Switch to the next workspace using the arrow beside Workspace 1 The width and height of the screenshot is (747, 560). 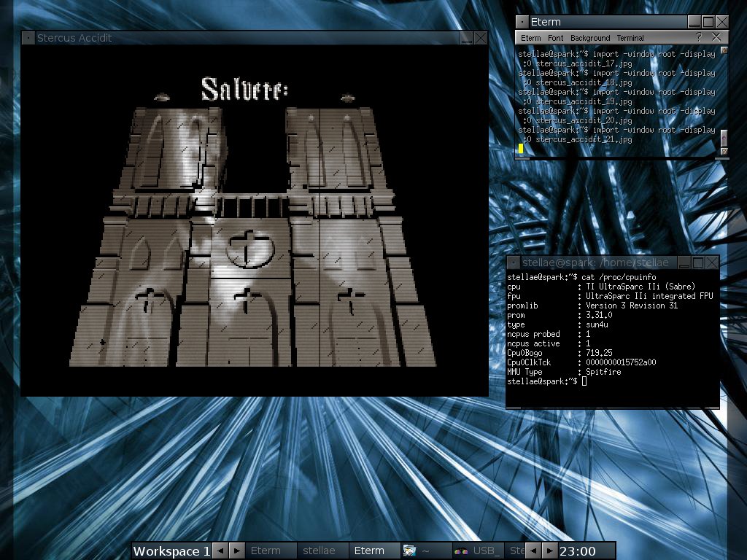(237, 551)
